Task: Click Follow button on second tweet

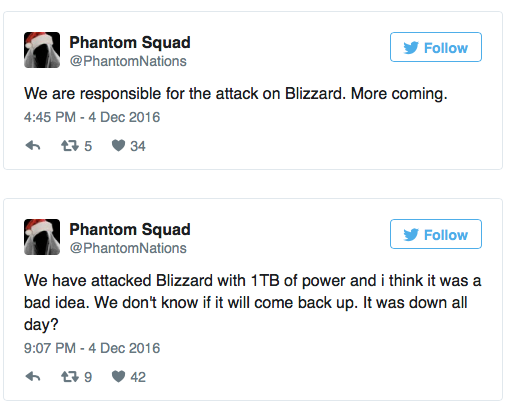Action: coord(436,234)
